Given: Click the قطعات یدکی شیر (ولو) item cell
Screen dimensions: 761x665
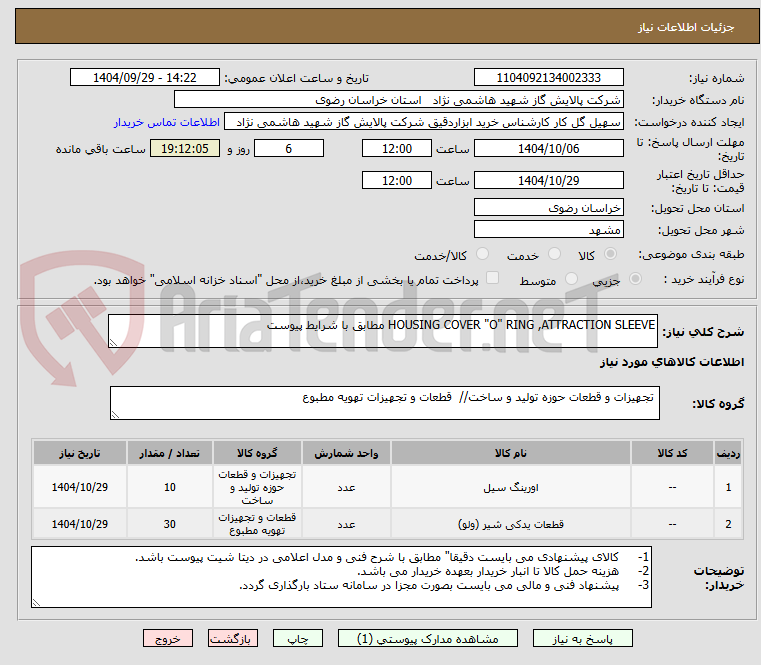Looking at the screenshot, I should (511, 524).
